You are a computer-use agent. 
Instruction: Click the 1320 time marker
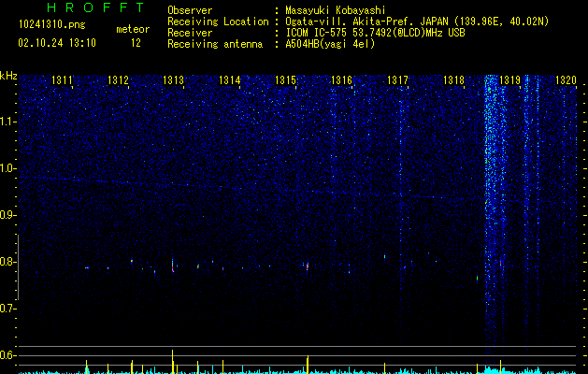click(566, 80)
